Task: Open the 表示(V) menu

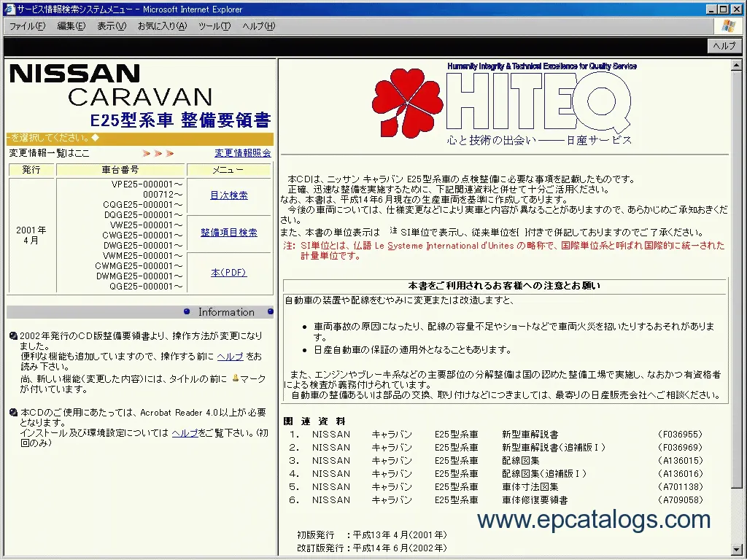Action: coord(112,26)
